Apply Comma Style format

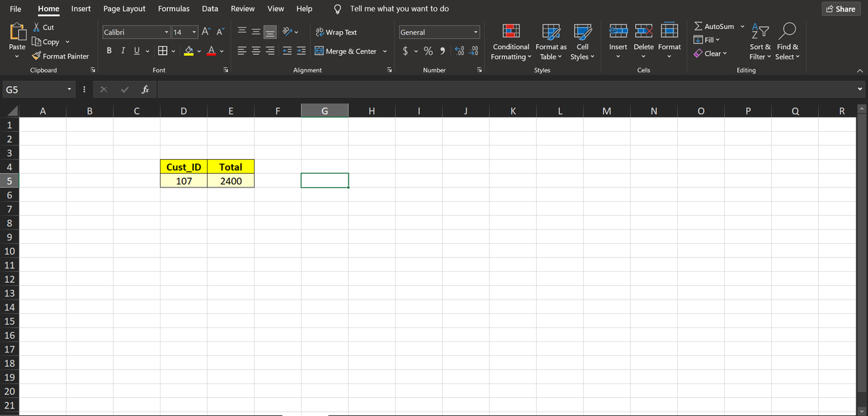point(441,51)
